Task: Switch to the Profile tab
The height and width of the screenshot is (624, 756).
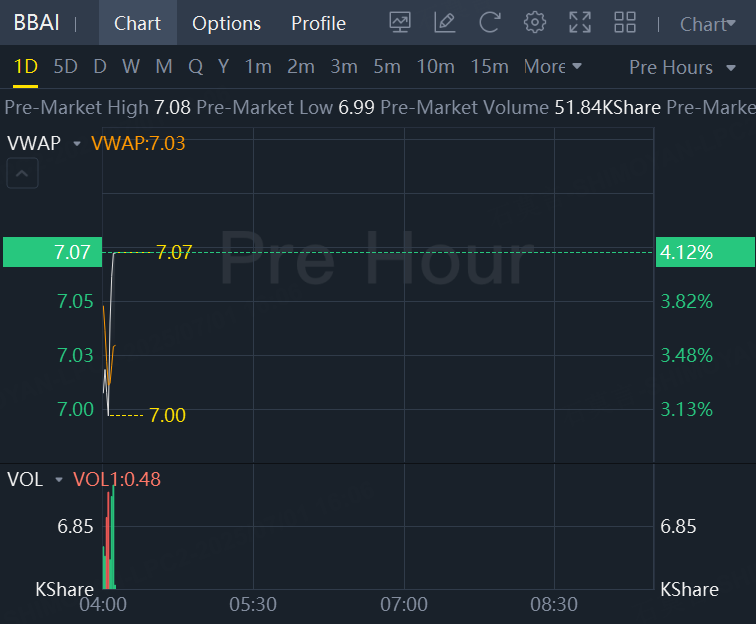Action: coord(318,23)
